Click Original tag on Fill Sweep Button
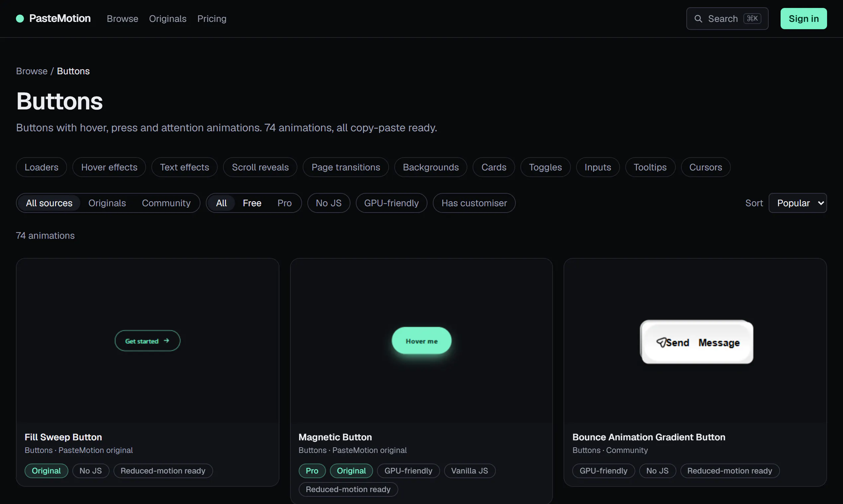 tap(46, 471)
